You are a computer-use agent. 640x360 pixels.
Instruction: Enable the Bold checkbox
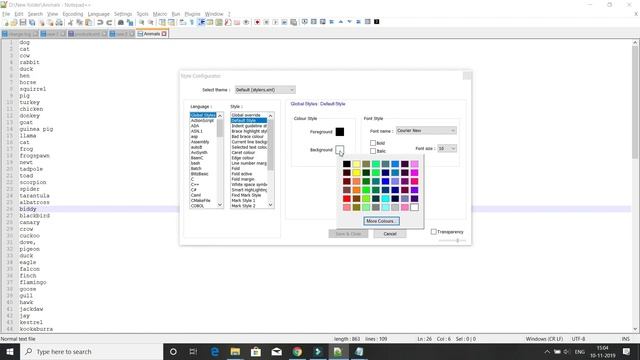pos(373,143)
